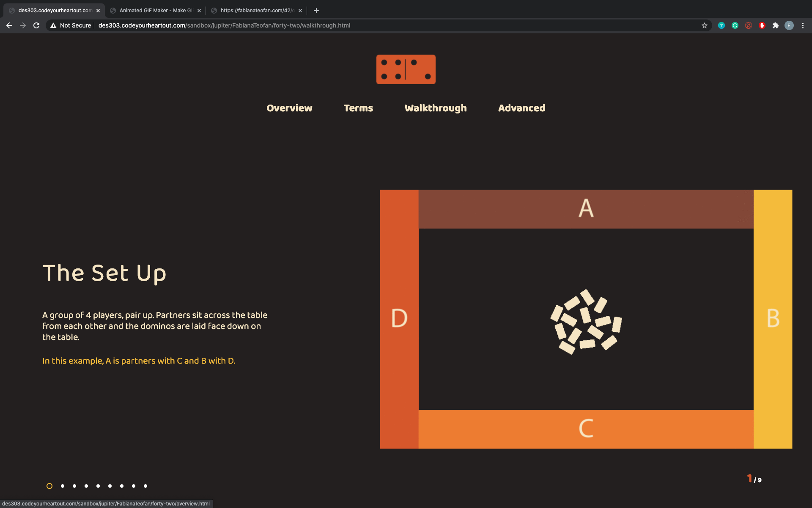Click the yellow player B panel
The image size is (812, 508).
773,318
